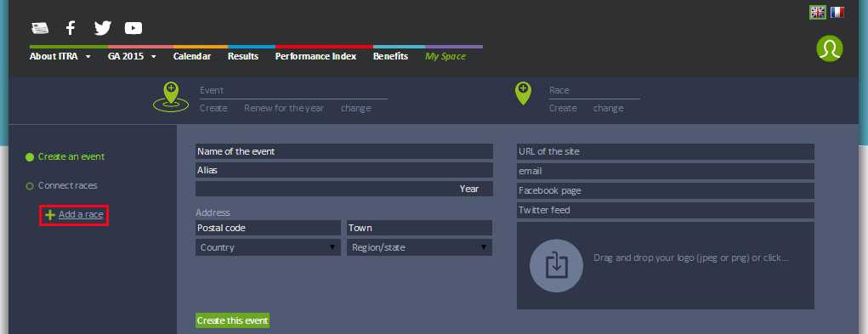Focus the Town input field
Screen dimensions: 868x334
click(419, 228)
